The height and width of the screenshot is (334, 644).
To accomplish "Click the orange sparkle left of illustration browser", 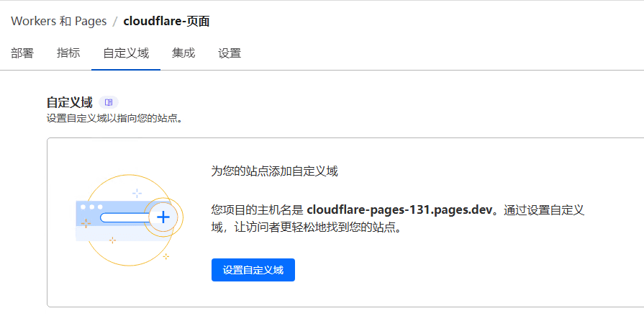I will (x=86, y=223).
